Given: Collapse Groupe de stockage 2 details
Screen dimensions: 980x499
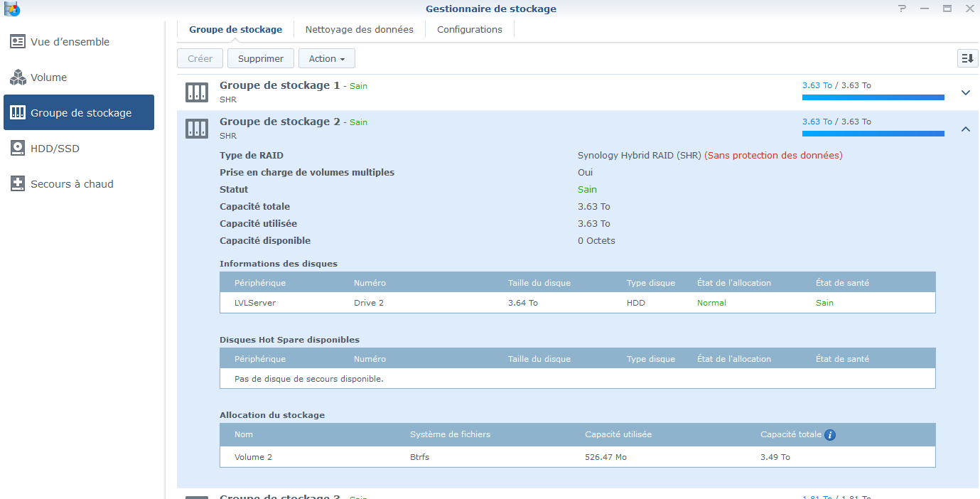Looking at the screenshot, I should click(965, 129).
